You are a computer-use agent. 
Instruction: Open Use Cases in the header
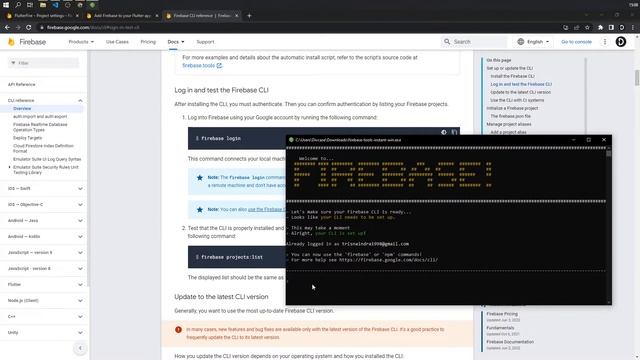[x=117, y=42]
